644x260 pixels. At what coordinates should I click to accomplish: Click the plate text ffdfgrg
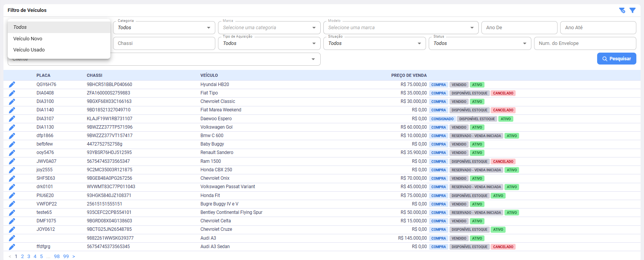point(43,247)
